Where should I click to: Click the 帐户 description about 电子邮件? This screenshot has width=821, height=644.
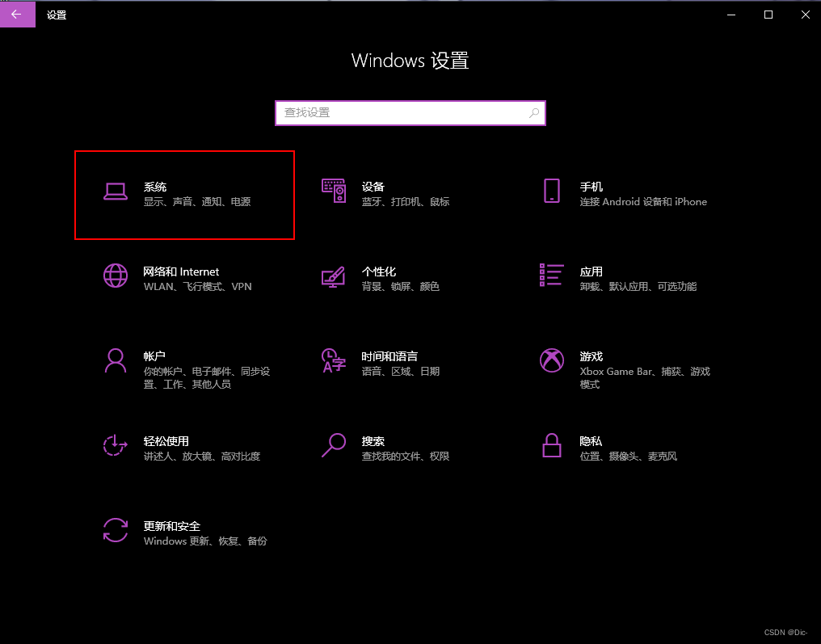click(x=207, y=377)
